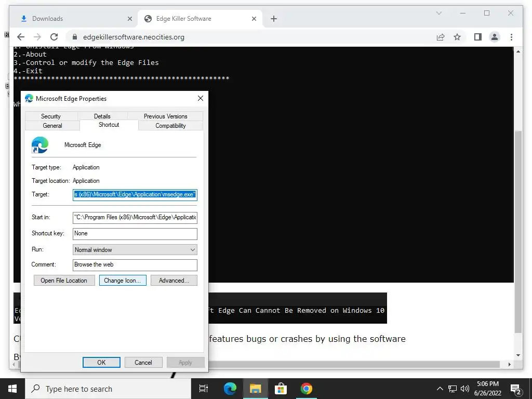Select the Shortcut tab
The width and height of the screenshot is (532, 399).
tap(109, 125)
